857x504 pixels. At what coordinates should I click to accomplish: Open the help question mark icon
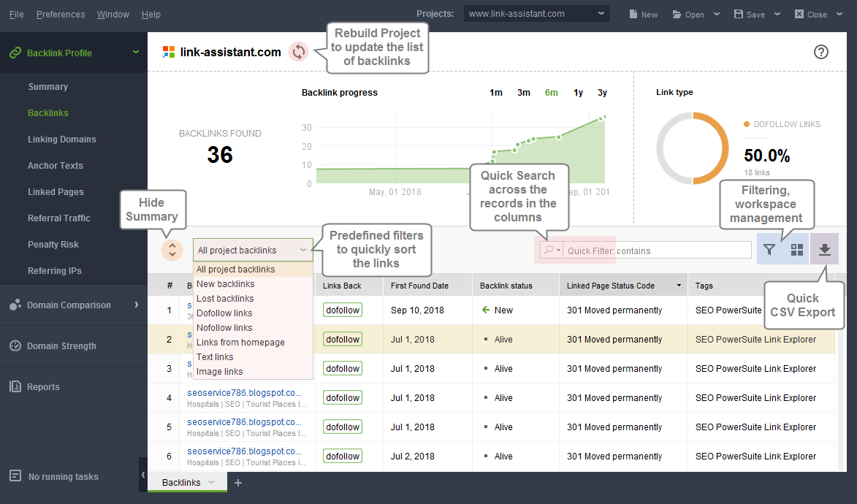pyautogui.click(x=821, y=52)
